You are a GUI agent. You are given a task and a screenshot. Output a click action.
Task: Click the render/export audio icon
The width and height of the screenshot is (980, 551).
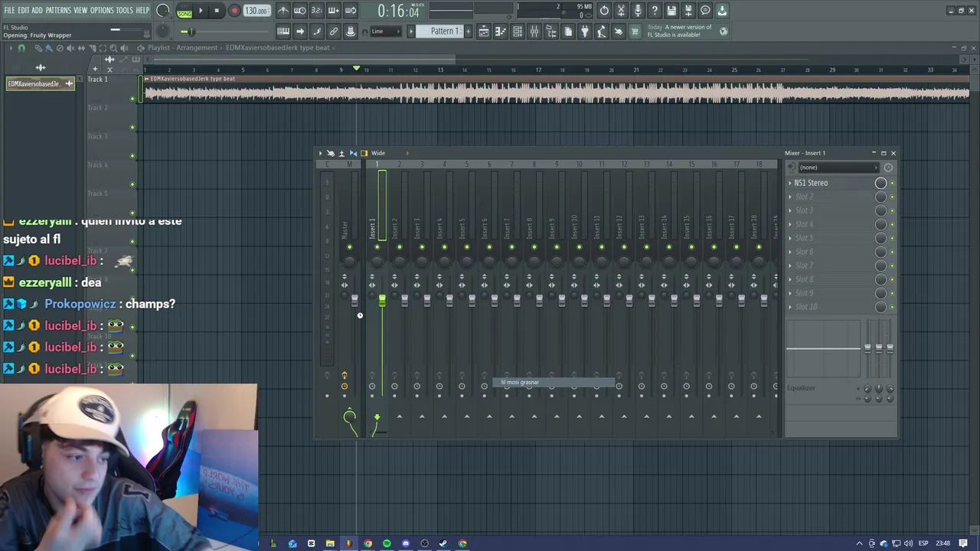tap(688, 11)
